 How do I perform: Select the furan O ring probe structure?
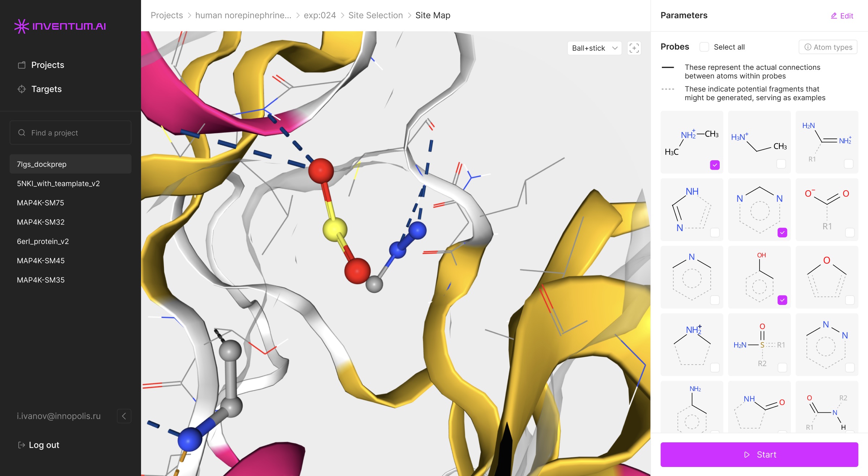point(827,277)
